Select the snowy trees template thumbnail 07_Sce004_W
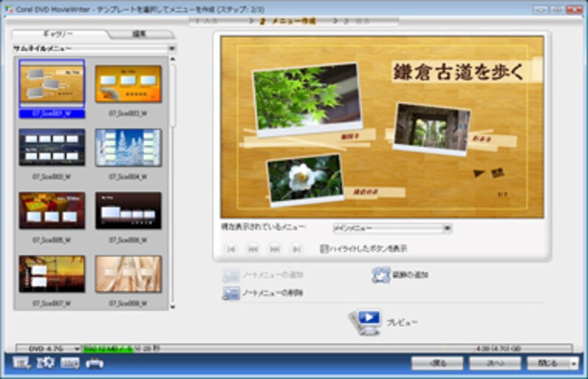 point(128,148)
